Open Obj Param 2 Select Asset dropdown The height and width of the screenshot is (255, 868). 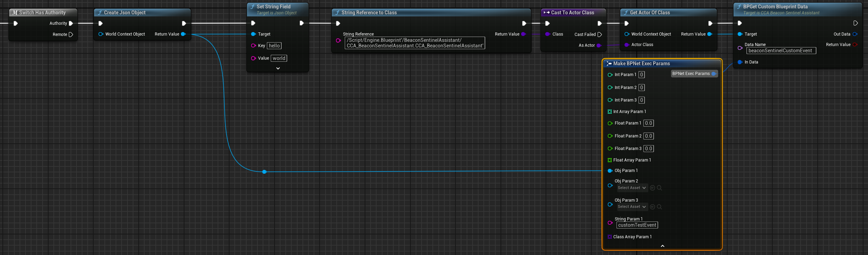pos(632,188)
